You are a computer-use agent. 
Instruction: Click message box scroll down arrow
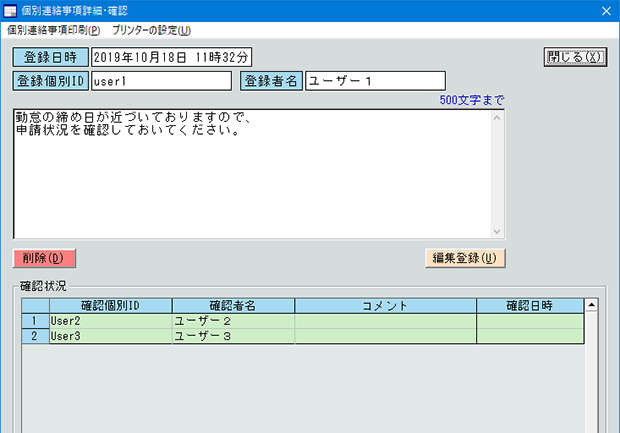[497, 232]
